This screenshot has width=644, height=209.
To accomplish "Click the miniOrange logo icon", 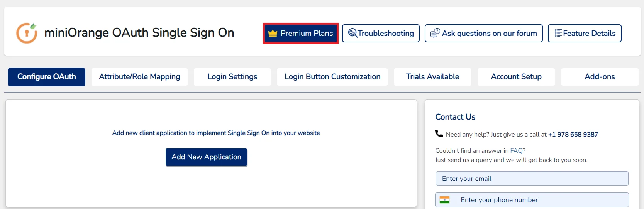I will pos(27,33).
